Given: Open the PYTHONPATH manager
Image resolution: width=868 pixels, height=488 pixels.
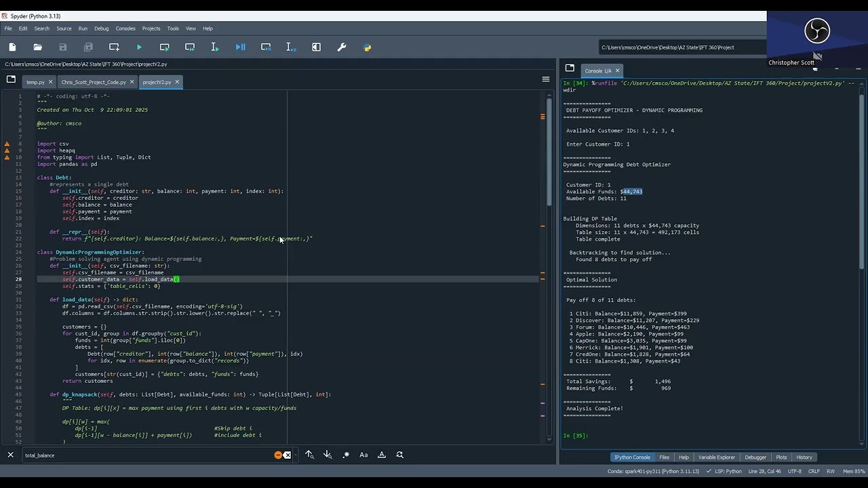Looking at the screenshot, I should coord(368,47).
